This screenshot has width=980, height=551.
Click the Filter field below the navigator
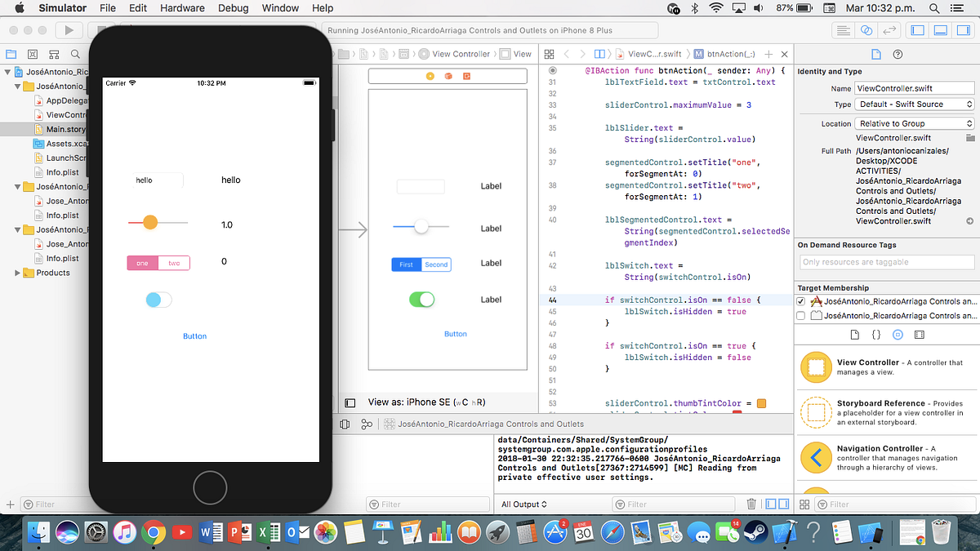click(x=46, y=504)
